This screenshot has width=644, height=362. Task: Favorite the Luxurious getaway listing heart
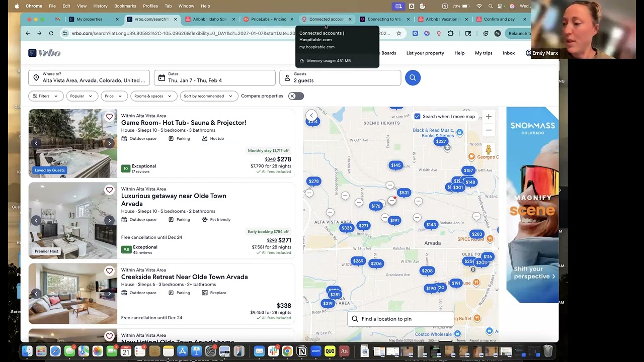109,190
